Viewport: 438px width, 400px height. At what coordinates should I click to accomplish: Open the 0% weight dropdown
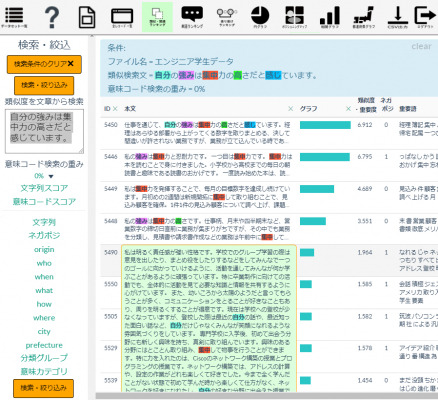coord(44,176)
